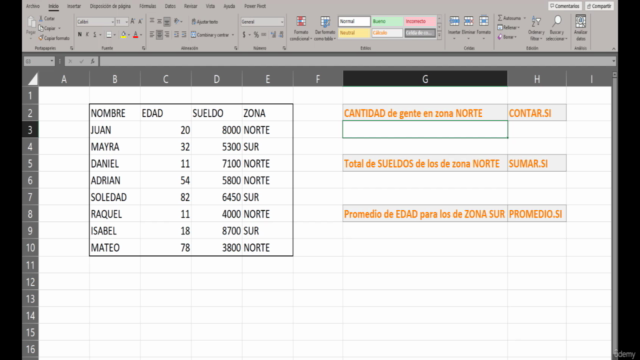Screen dimensions: 640x360
Task: Click Copiar icon in Portapapeles
Action: click(41, 28)
